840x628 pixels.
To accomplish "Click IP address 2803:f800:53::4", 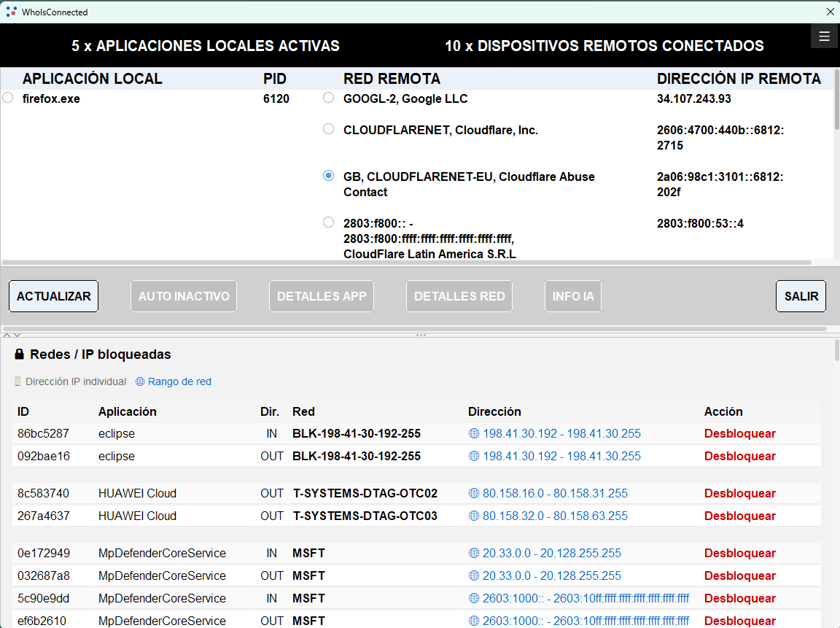I will [700, 223].
